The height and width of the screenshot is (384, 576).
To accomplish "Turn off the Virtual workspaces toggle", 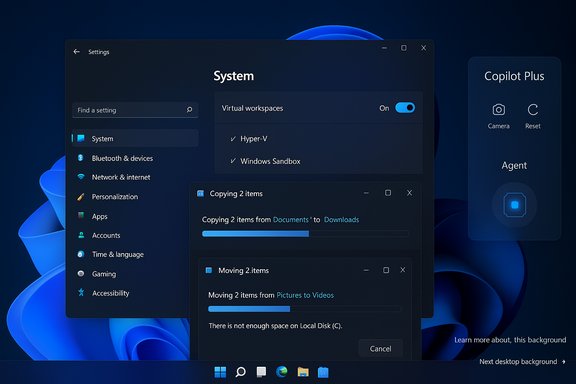I will (405, 108).
